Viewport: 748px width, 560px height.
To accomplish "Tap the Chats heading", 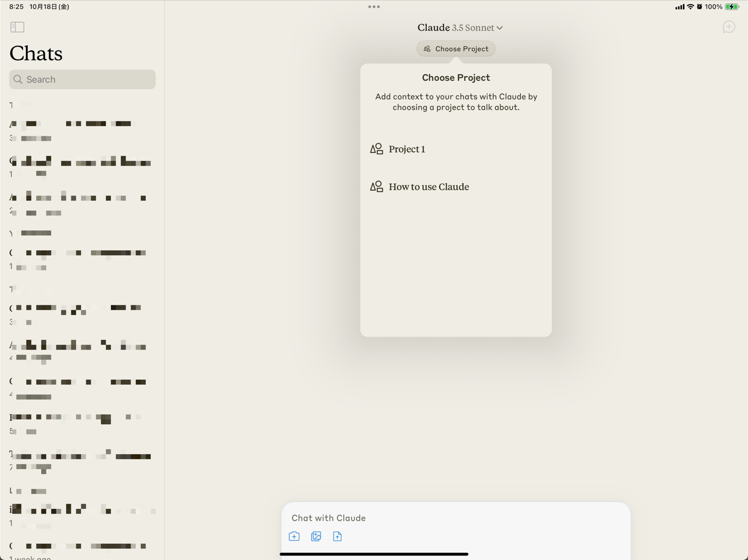I will pyautogui.click(x=36, y=53).
